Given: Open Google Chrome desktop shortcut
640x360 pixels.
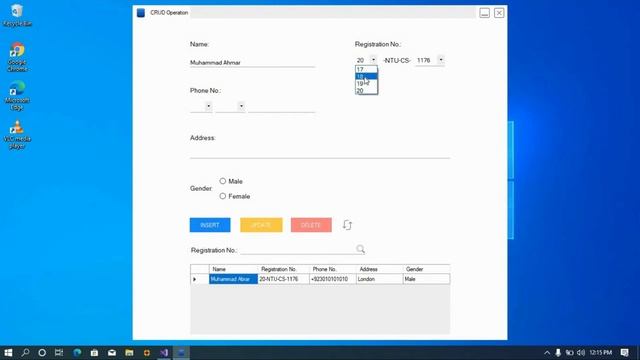Looking at the screenshot, I should [x=17, y=57].
